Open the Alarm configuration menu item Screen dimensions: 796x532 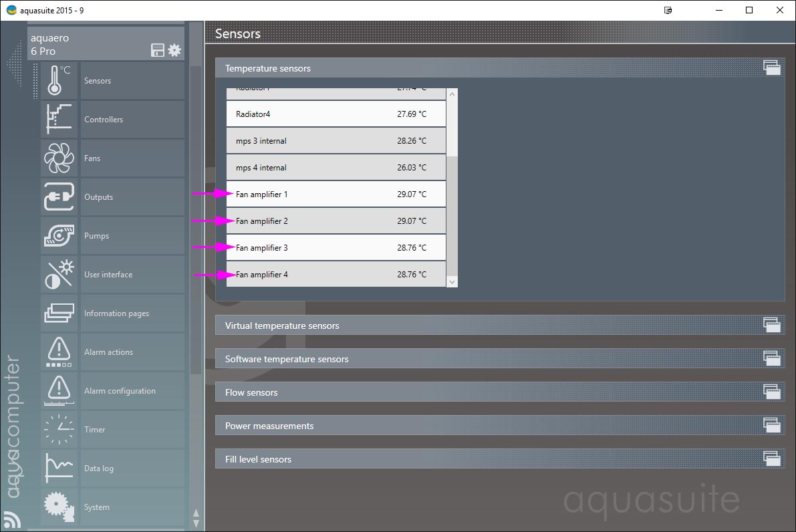tap(120, 391)
